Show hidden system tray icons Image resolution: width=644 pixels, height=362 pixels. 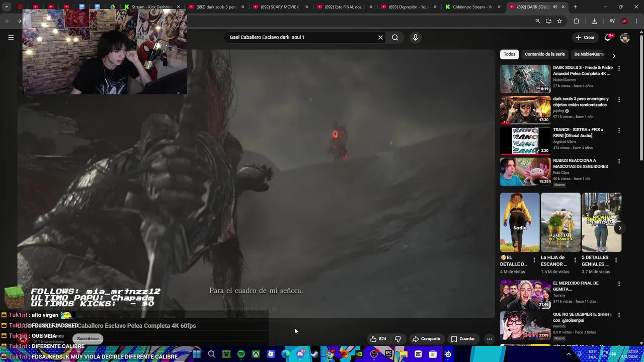(569, 354)
